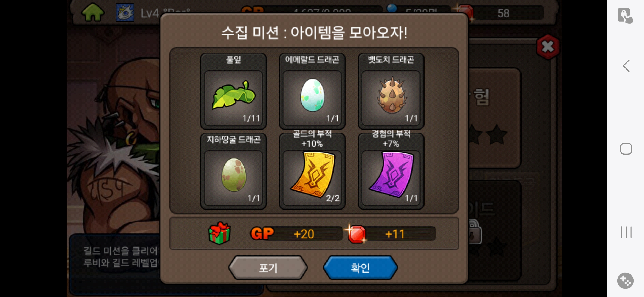
Task: Tap the GP reward +20 bar
Action: click(x=296, y=234)
